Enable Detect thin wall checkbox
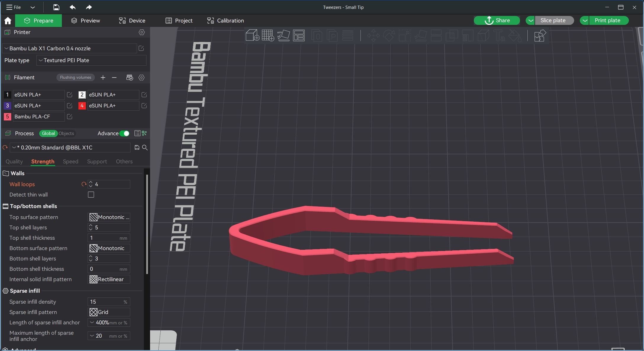 [91, 195]
